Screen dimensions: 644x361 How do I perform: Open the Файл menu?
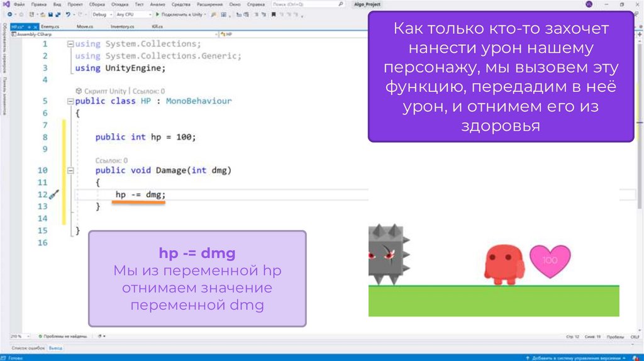coord(19,4)
